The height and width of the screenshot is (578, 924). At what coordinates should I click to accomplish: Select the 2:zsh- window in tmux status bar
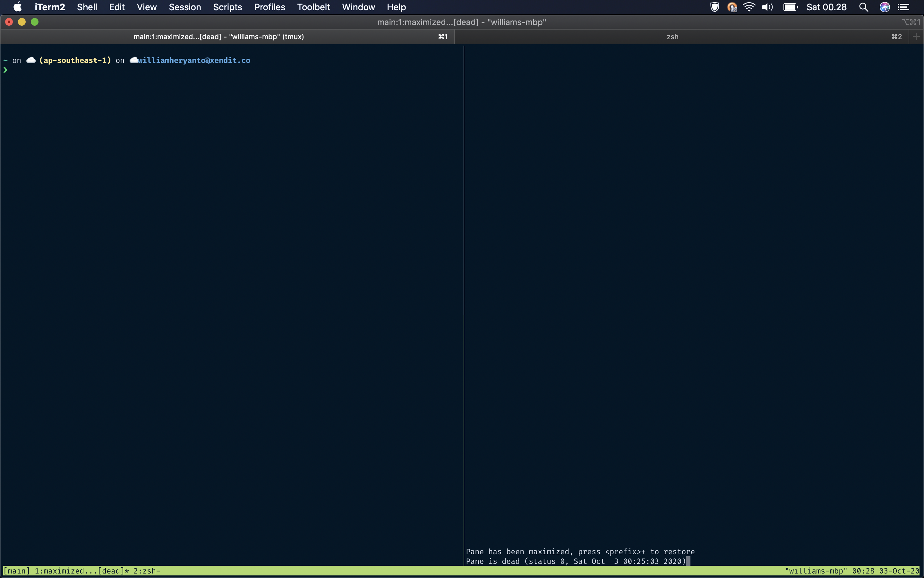pos(147,571)
